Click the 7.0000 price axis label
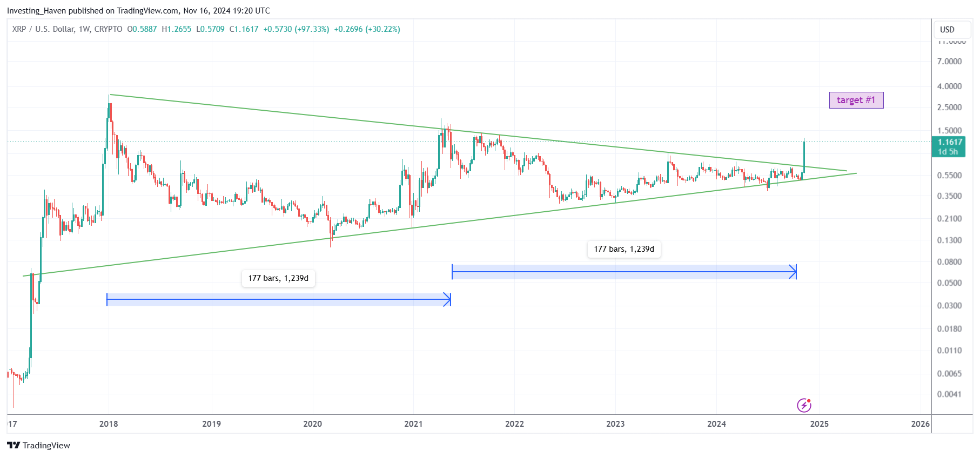This screenshot has height=457, width=980. coord(950,62)
